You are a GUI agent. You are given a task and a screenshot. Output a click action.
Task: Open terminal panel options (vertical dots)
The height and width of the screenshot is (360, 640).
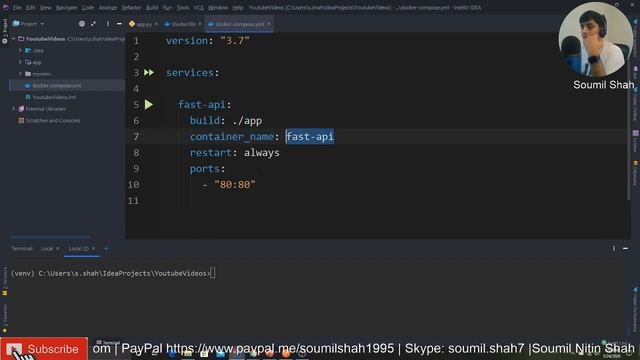[613, 248]
